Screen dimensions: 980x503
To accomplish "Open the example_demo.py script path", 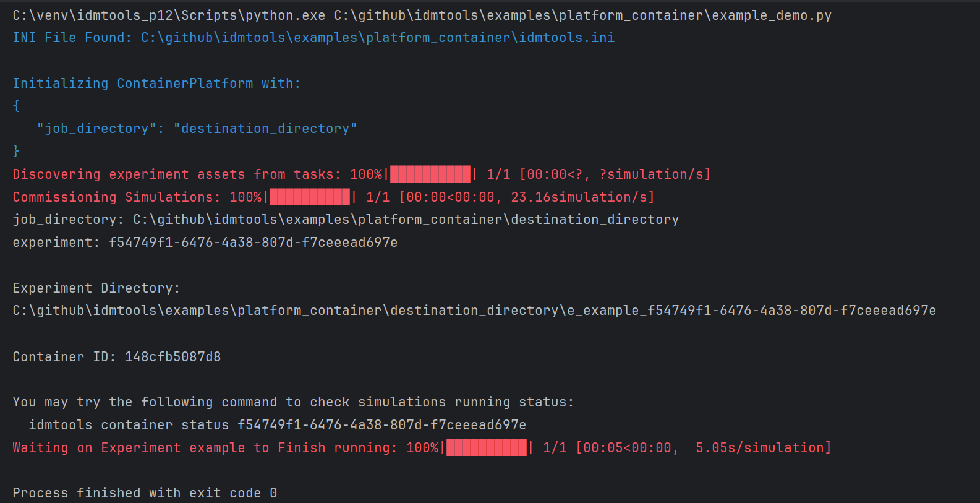I will (582, 15).
